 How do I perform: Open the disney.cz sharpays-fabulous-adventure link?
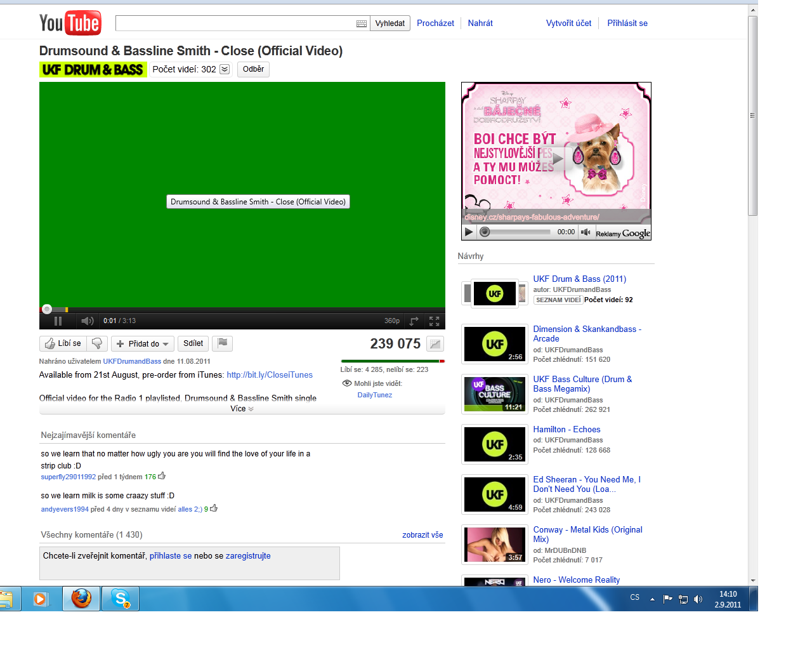532,217
